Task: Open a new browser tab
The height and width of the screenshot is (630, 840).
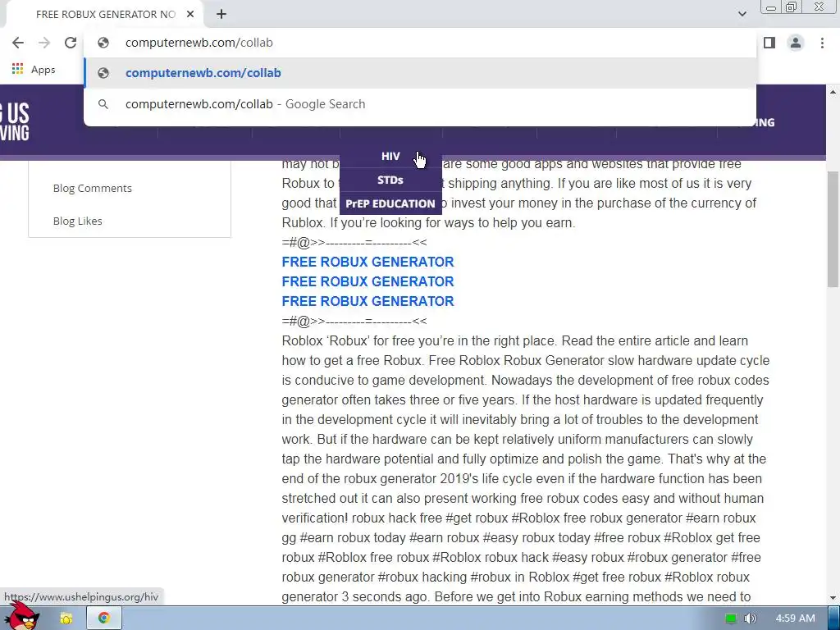Action: 221,15
